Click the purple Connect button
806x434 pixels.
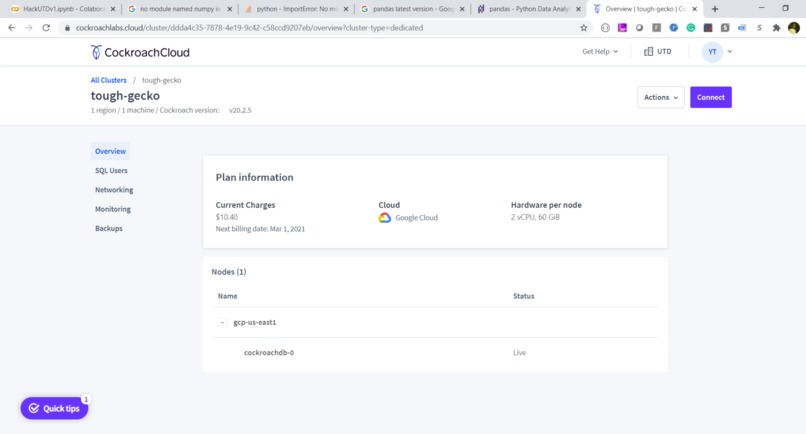click(x=711, y=97)
